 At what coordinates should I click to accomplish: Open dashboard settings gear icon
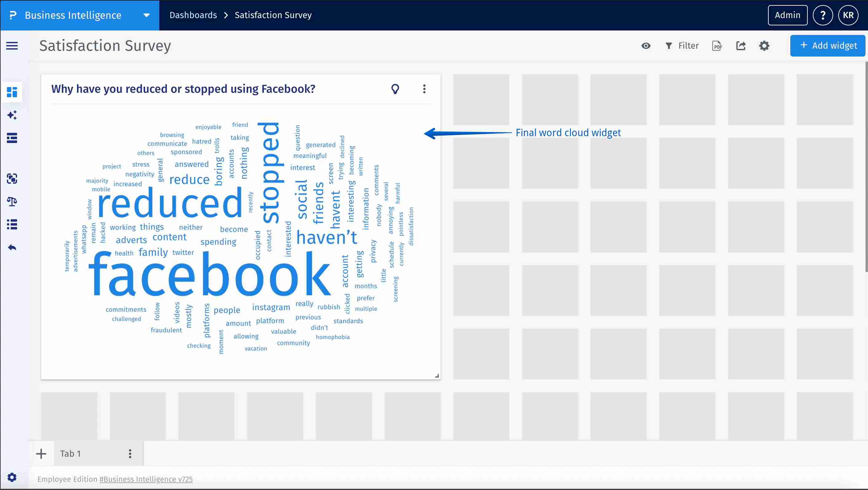(764, 46)
